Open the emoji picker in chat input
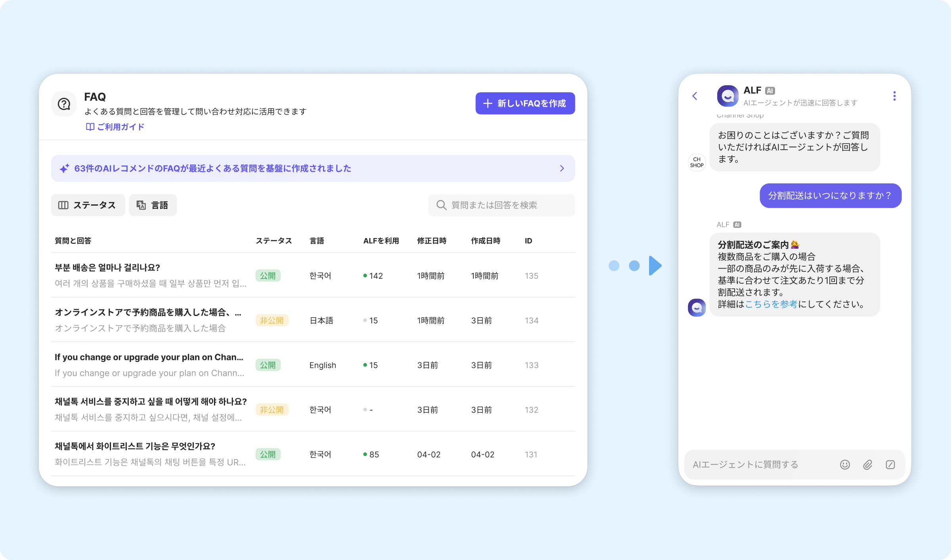Image resolution: width=951 pixels, height=560 pixels. [845, 465]
